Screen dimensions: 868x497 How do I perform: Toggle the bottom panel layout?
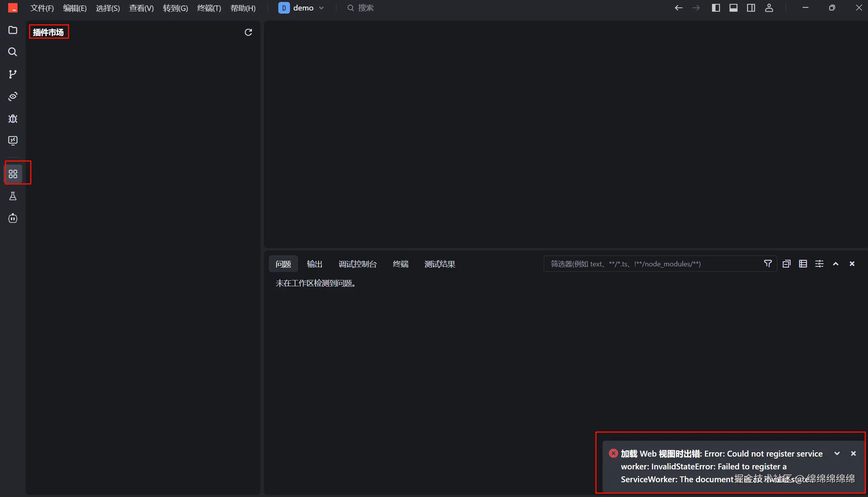(x=733, y=8)
